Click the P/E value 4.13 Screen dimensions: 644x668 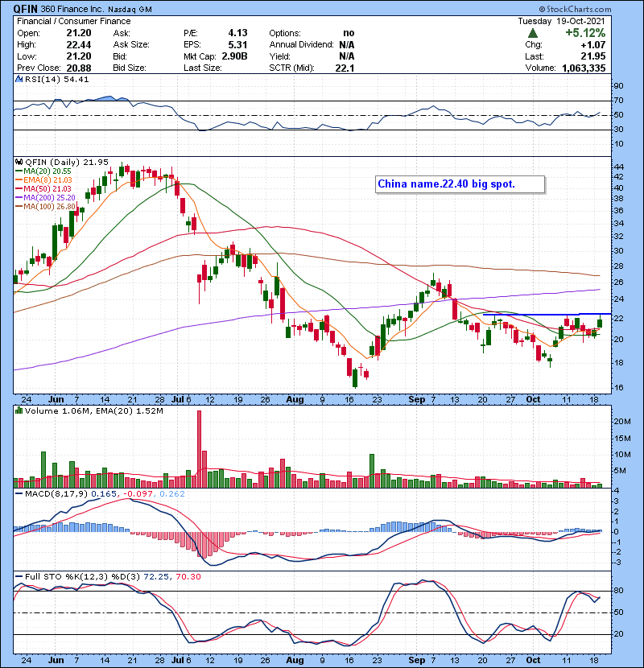tap(237, 33)
